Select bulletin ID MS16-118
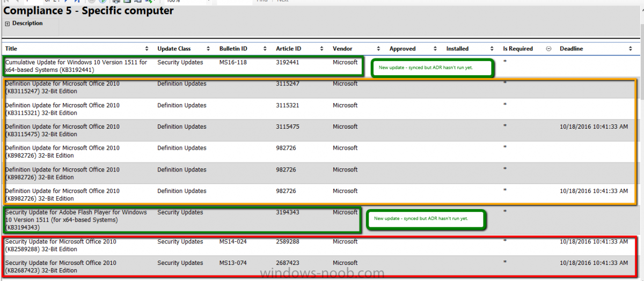The width and height of the screenshot is (644, 281). (233, 62)
